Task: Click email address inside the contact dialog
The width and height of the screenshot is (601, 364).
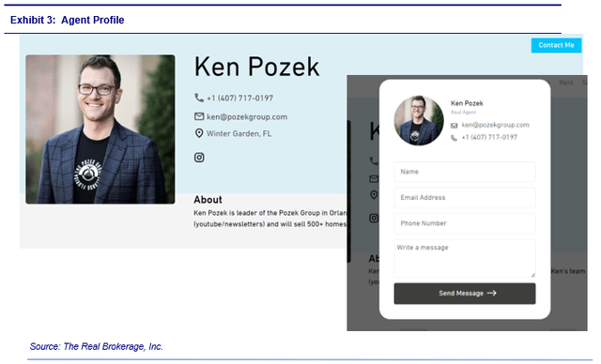Action: (495, 125)
